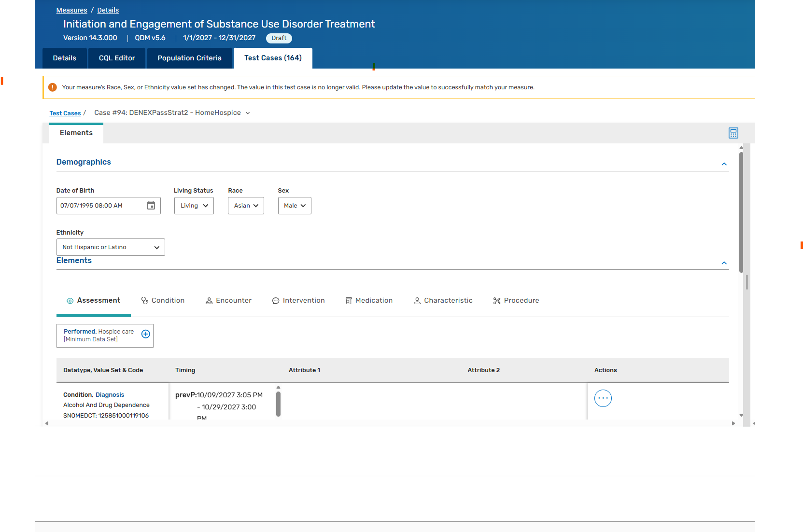This screenshot has width=803, height=532.
Task: Open the Race dropdown showing Asian
Action: (246, 206)
